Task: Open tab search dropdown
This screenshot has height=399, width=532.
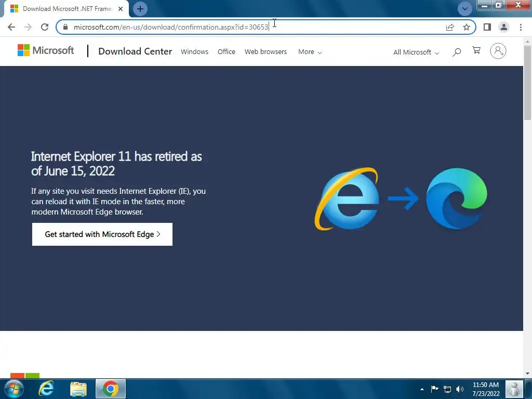Action: pos(465,9)
